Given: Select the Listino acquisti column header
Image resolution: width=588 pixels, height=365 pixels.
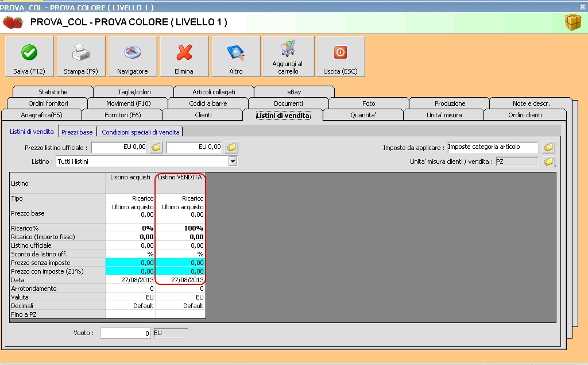Looking at the screenshot, I should pos(130,183).
